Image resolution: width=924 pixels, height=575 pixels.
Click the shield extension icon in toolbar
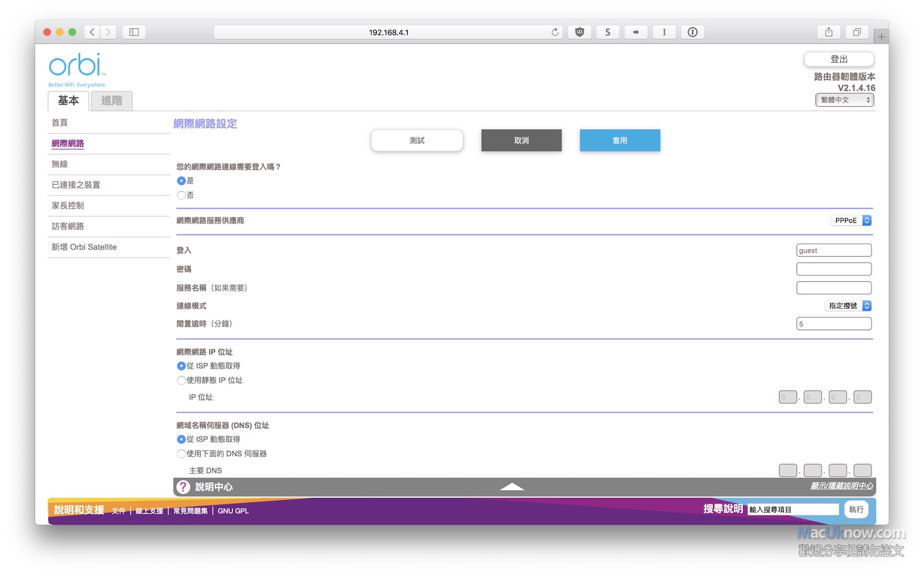click(x=580, y=32)
